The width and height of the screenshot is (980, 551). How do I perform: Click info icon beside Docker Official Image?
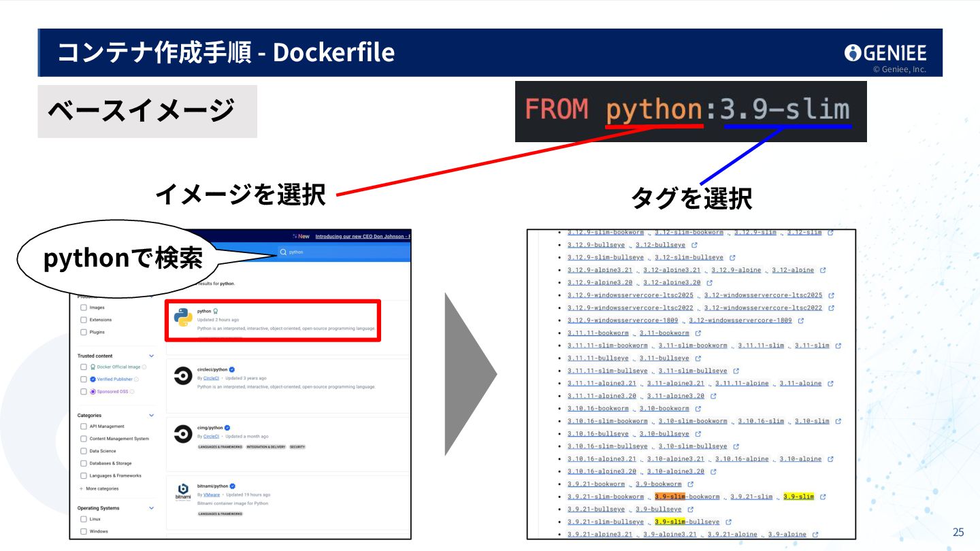tap(144, 367)
